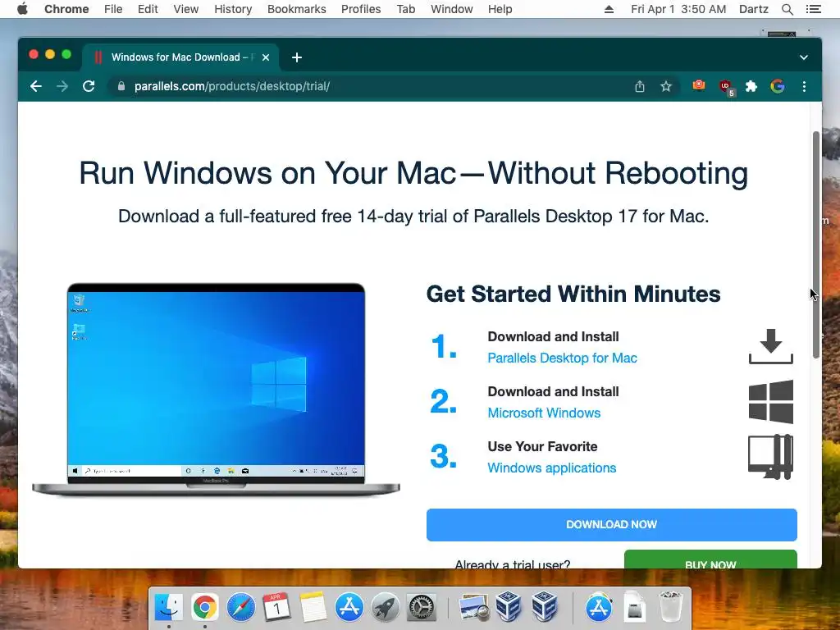Image resolution: width=840 pixels, height=630 pixels.
Task: Open the orange camera extension icon
Action: point(699,85)
